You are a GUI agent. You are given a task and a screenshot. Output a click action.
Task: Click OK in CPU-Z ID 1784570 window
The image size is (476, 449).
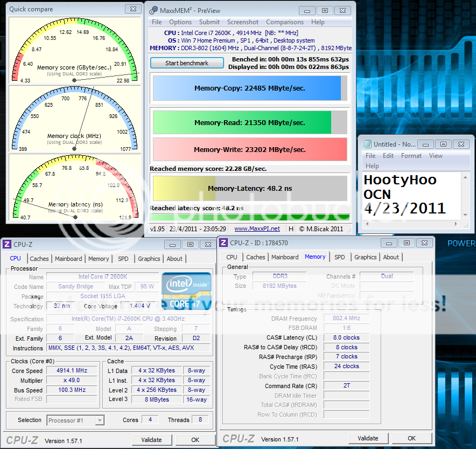pyautogui.click(x=411, y=438)
